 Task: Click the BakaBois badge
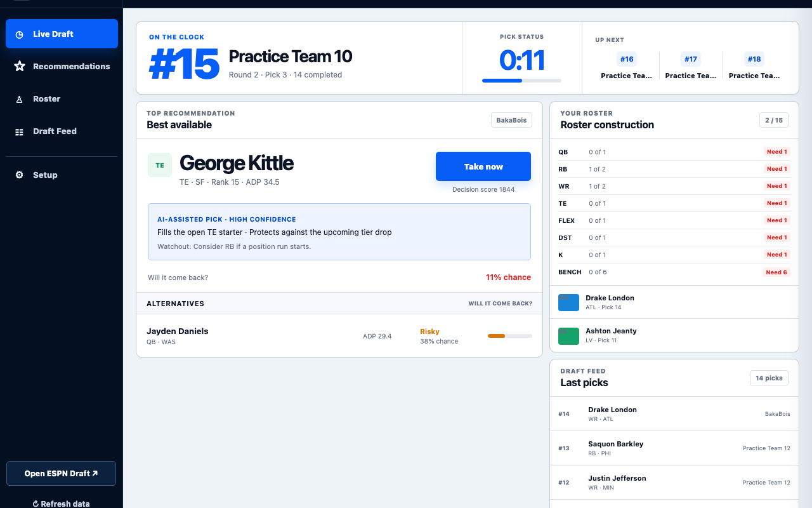tap(511, 120)
